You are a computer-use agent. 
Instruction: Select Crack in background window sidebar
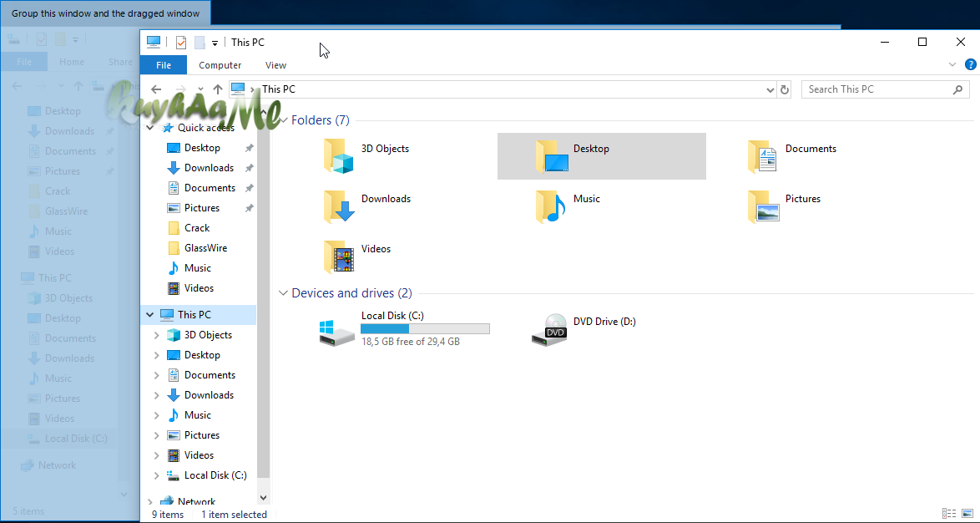[58, 190]
